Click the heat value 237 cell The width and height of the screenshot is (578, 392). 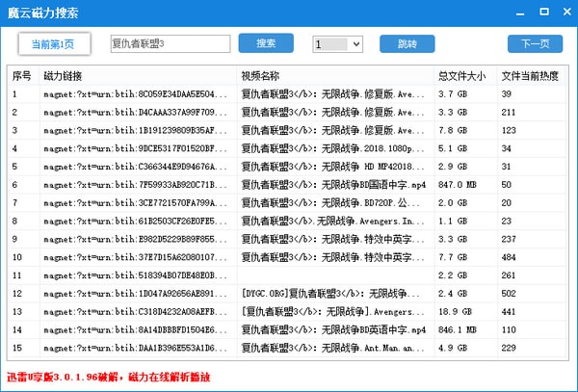click(x=509, y=239)
